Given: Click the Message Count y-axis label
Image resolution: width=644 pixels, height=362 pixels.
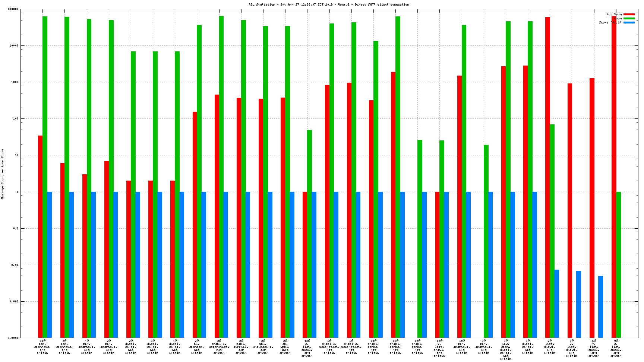Looking at the screenshot, I should point(3,174).
